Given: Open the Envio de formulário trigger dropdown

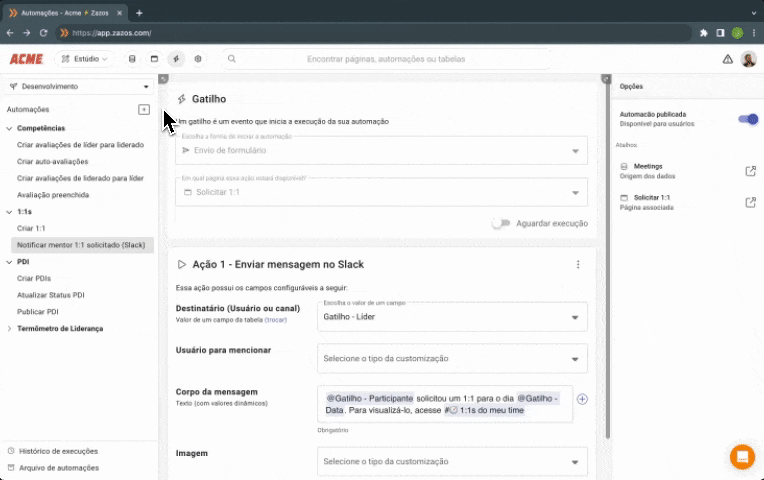Looking at the screenshot, I should [382, 151].
